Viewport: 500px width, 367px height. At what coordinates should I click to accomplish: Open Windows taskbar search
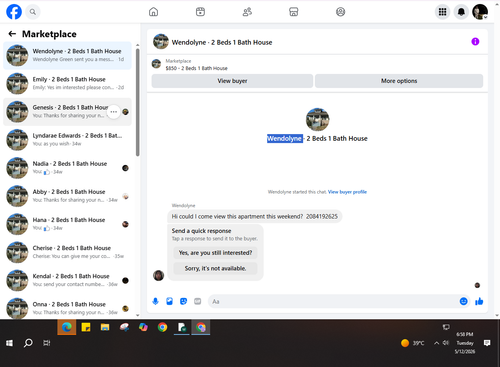click(x=28, y=343)
